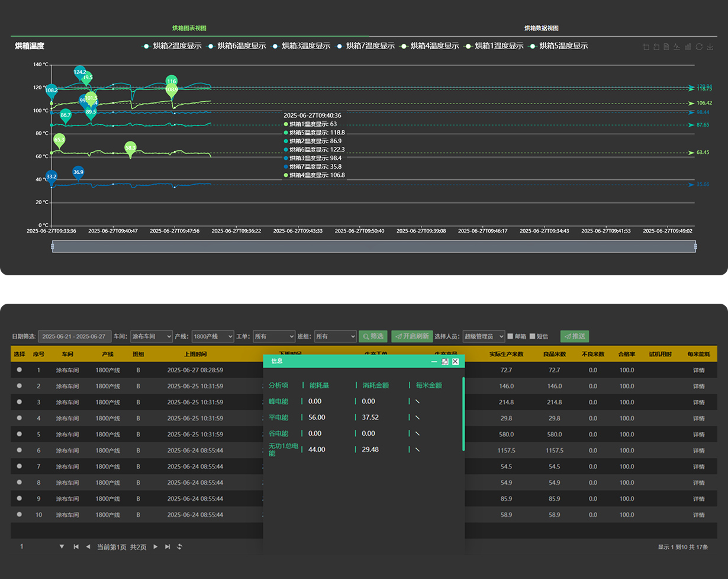Image resolution: width=728 pixels, height=579 pixels.
Task: Open 选择人员 dropdown showing 超级管理员
Action: click(x=484, y=336)
